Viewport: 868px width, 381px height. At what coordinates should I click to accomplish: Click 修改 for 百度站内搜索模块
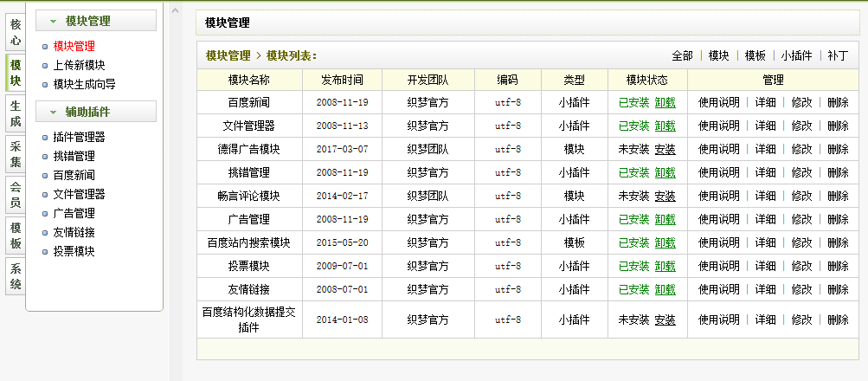pyautogui.click(x=801, y=242)
